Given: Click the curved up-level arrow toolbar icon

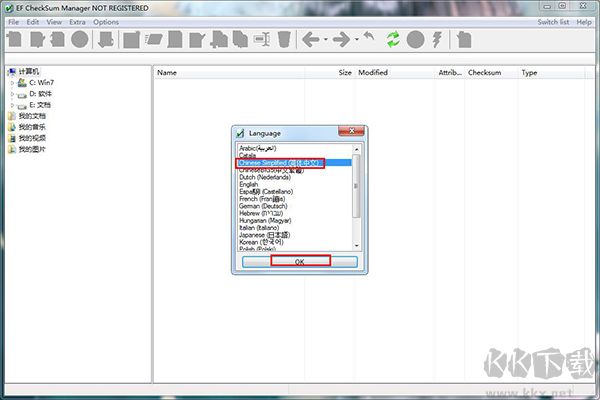Looking at the screenshot, I should (x=368, y=37).
